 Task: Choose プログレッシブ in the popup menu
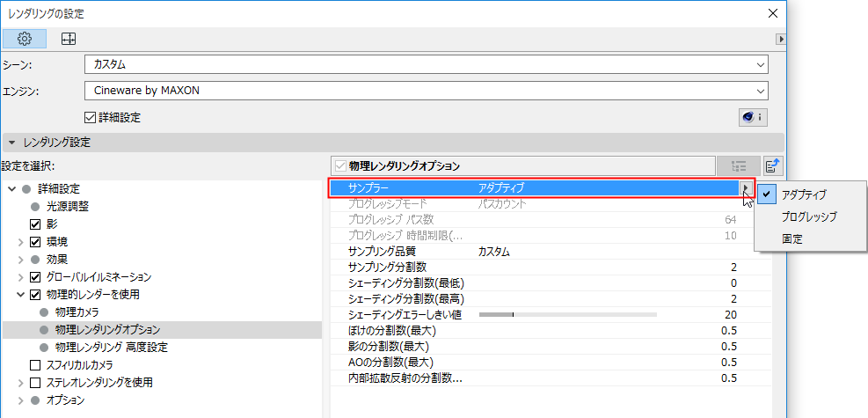pyautogui.click(x=809, y=217)
